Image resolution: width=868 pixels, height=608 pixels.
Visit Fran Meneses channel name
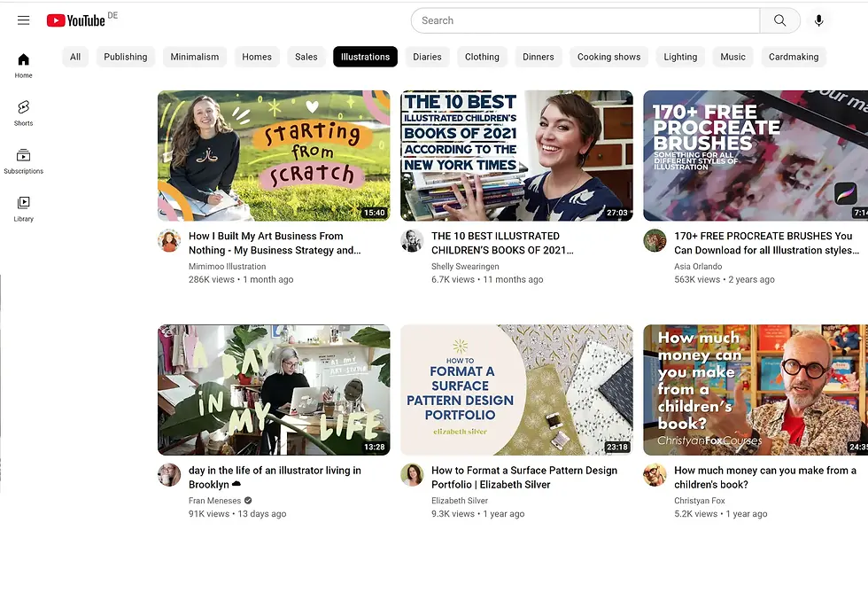[214, 501]
